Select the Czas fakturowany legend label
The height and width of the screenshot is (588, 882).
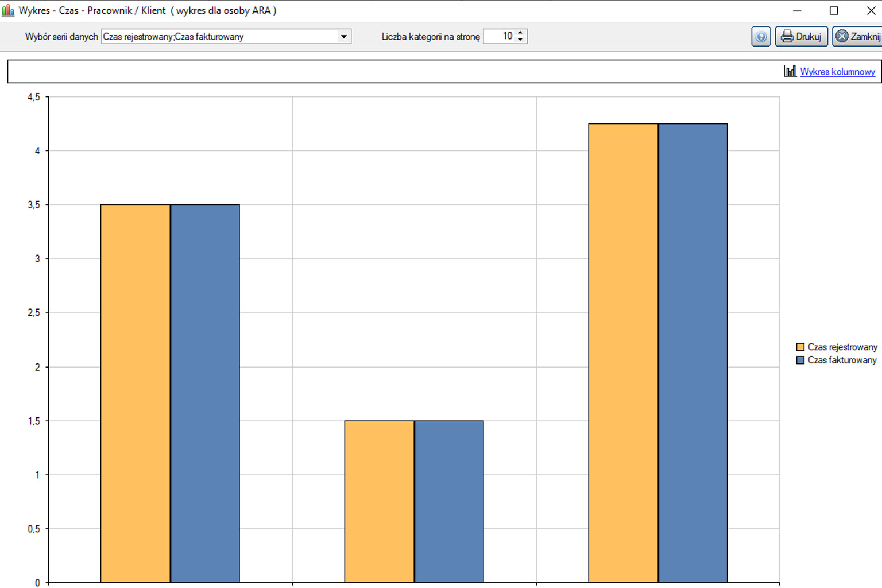[842, 360]
